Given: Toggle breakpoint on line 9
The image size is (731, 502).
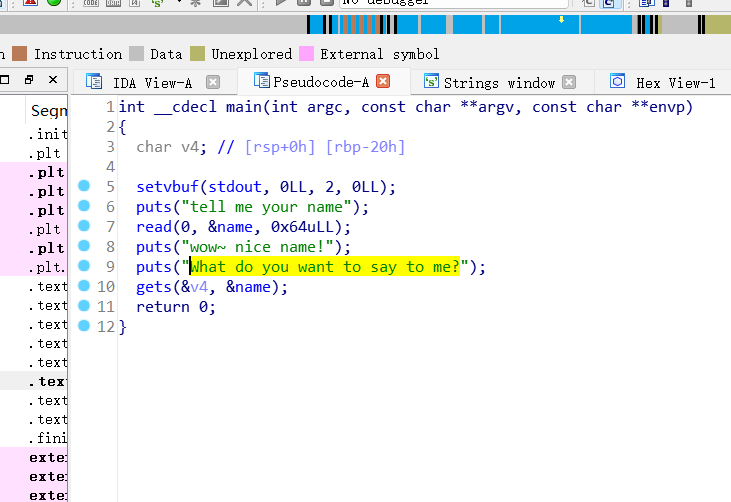Looking at the screenshot, I should (x=84, y=266).
